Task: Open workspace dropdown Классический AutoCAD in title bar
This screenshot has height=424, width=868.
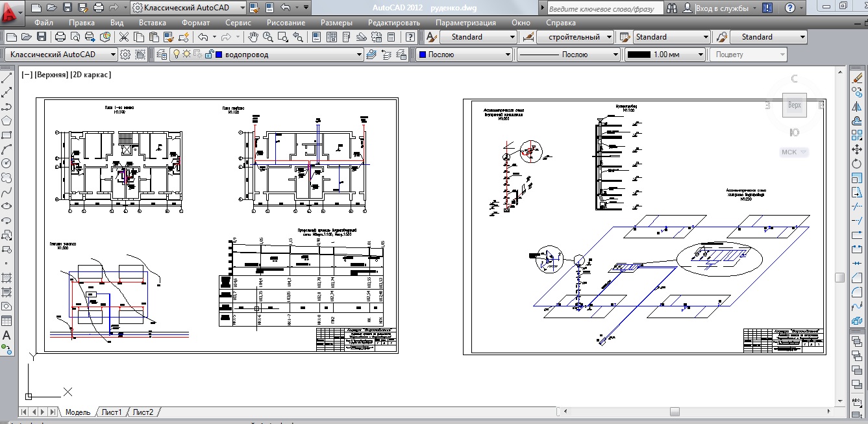Action: point(188,8)
